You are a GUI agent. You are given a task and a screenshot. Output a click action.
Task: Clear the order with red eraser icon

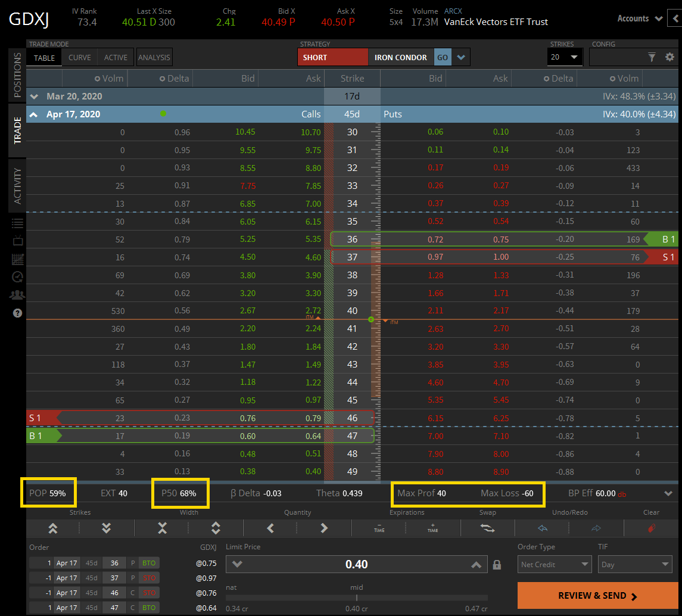pyautogui.click(x=651, y=528)
